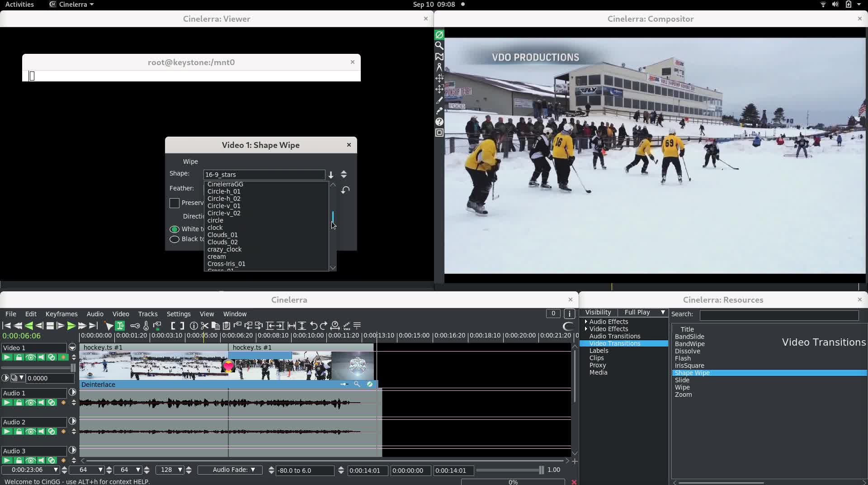Activate the I-beam cut and paste editing mode
This screenshot has width=868, height=485.
click(x=120, y=326)
